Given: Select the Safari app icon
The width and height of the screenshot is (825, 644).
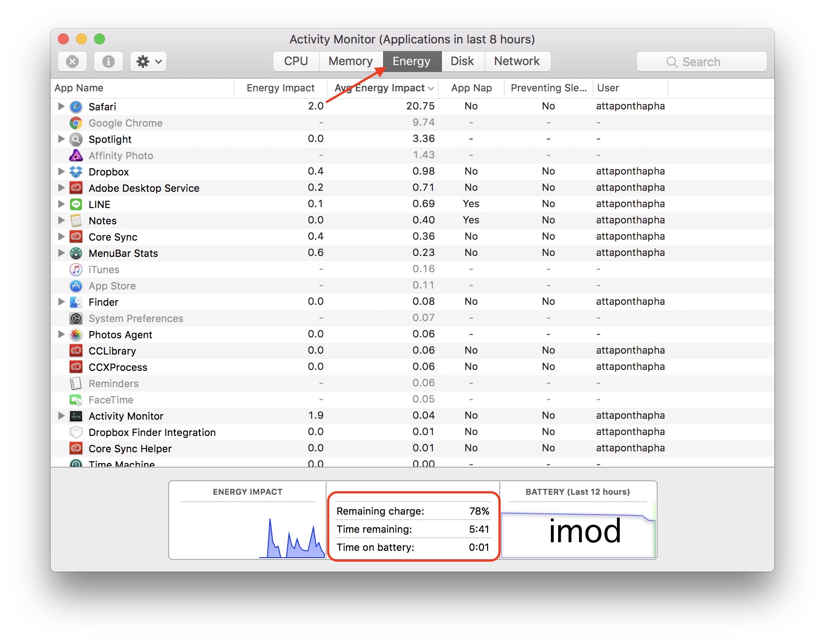Looking at the screenshot, I should pos(76,107).
